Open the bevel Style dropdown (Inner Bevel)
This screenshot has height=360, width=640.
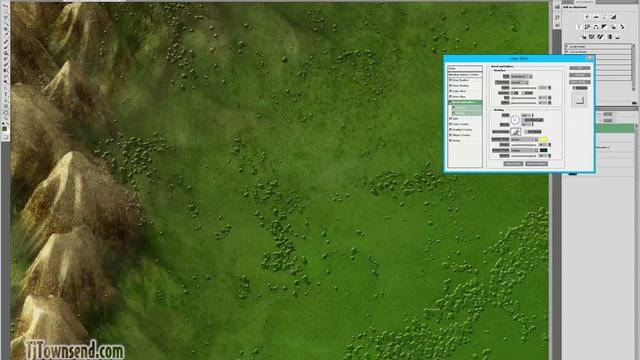[522, 76]
